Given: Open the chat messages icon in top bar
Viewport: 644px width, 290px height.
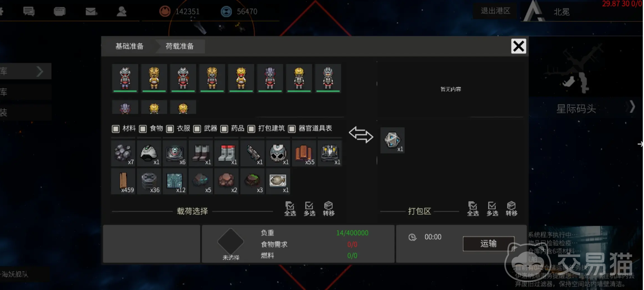Looking at the screenshot, I should tap(29, 11).
